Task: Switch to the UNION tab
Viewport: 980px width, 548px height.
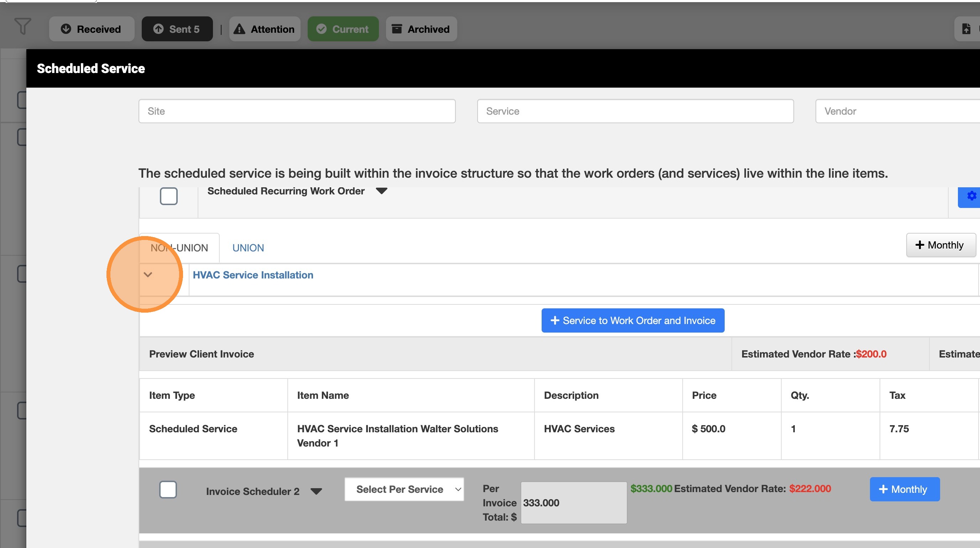Action: (x=248, y=248)
